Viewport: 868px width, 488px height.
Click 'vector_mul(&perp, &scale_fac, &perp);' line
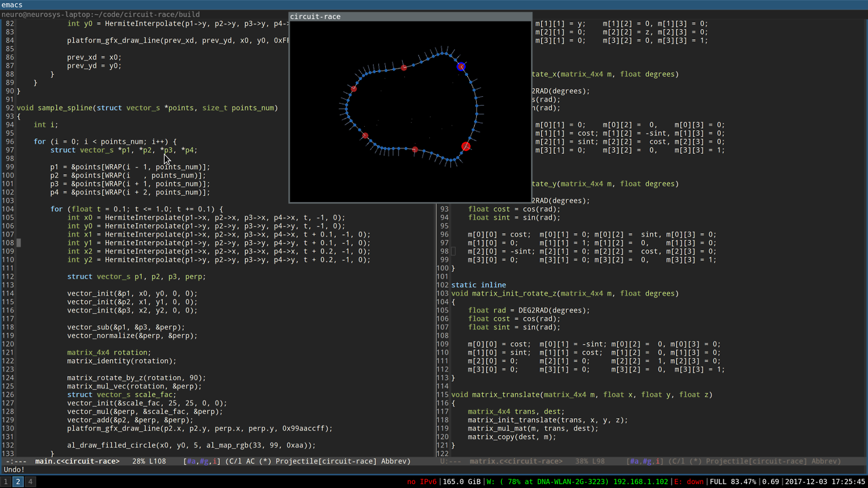click(x=145, y=411)
